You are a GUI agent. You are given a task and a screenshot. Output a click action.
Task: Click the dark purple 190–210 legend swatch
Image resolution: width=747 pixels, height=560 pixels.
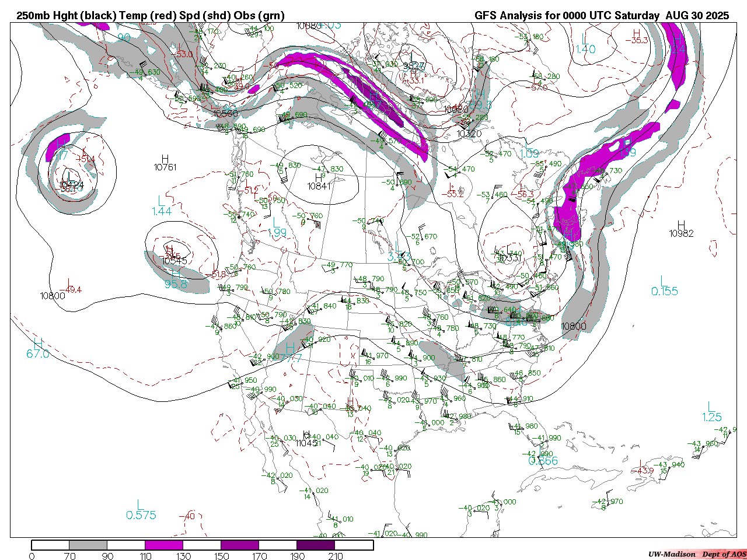[x=316, y=545]
